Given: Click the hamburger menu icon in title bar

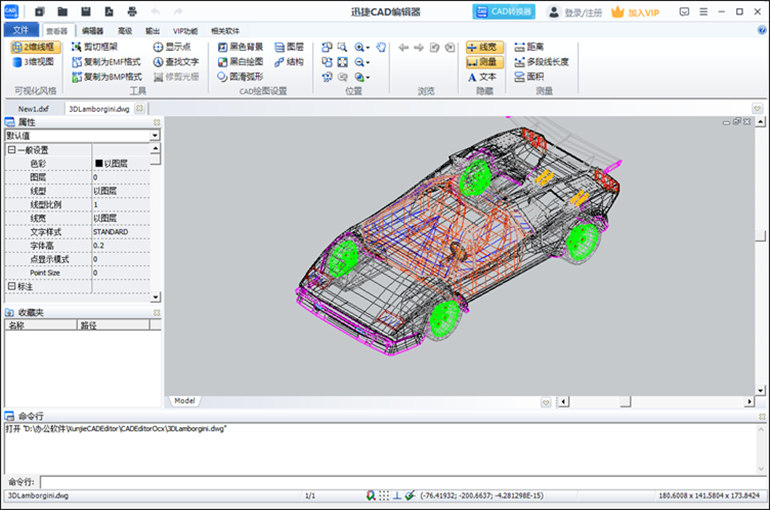Looking at the screenshot, I should 703,12.
